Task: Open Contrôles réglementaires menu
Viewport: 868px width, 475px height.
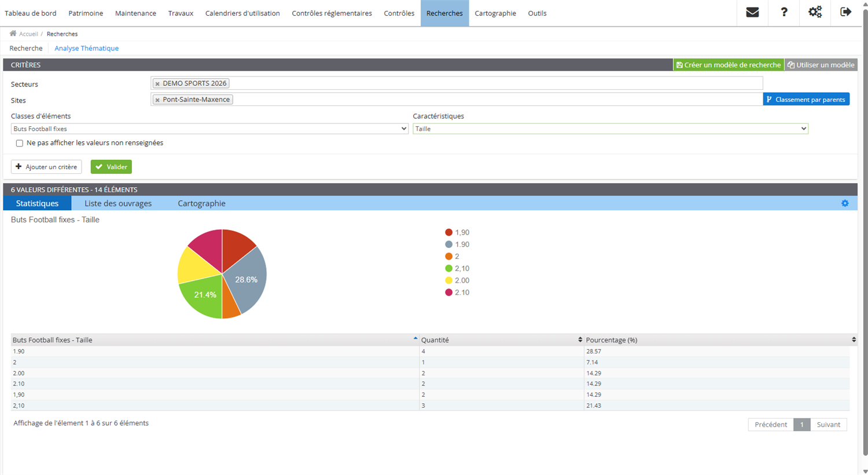Action: [332, 13]
